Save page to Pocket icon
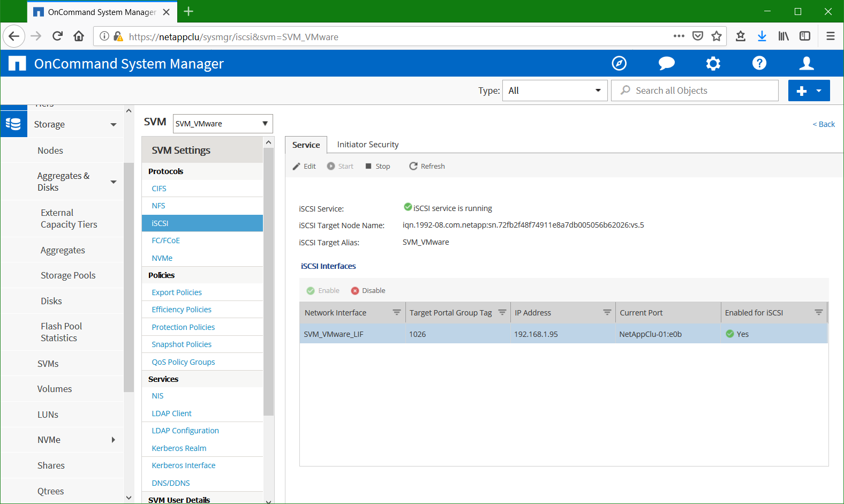Image resolution: width=844 pixels, height=504 pixels. [x=698, y=36]
